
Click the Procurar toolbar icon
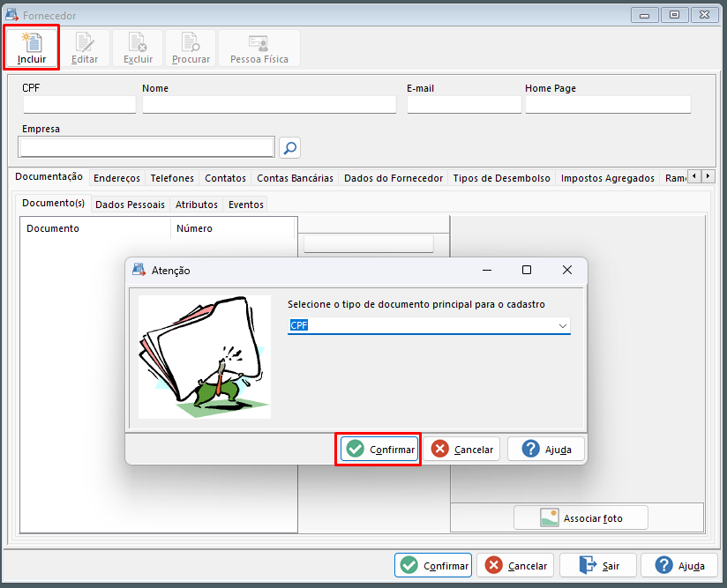pos(191,48)
